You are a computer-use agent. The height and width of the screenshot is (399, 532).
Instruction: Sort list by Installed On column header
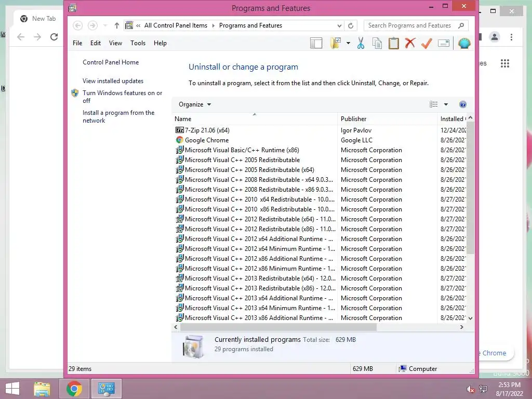(453, 119)
